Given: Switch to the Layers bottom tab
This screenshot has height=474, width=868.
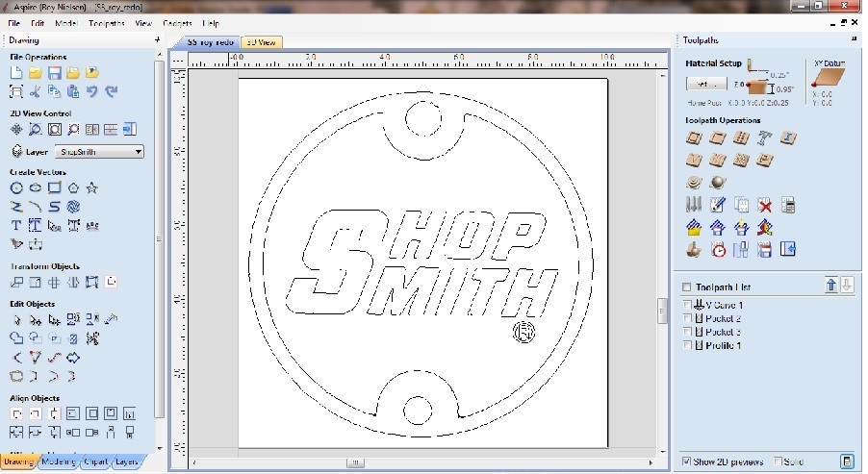Looking at the screenshot, I should (x=127, y=462).
